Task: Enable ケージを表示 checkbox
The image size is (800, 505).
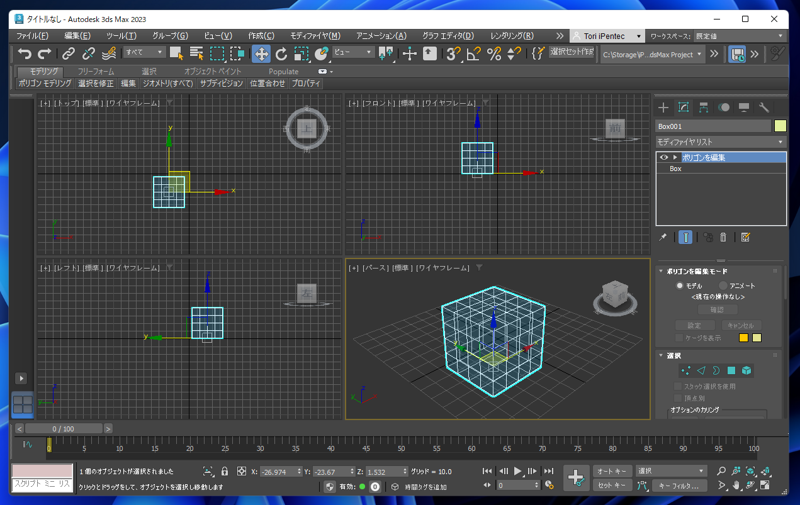Action: (x=679, y=338)
